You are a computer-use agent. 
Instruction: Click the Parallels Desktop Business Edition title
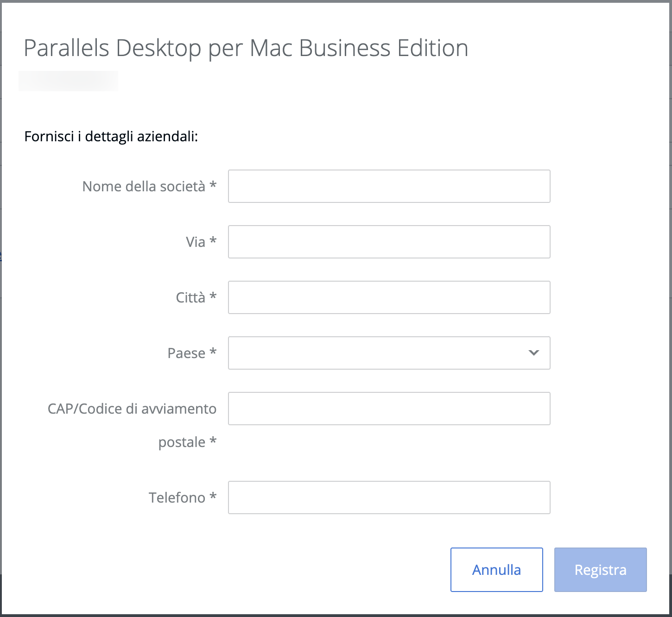coord(246,48)
